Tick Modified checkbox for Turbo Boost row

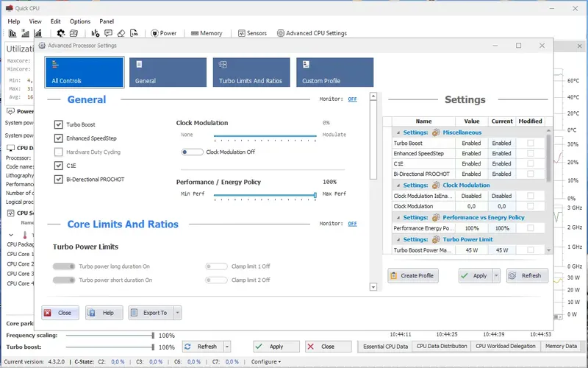pyautogui.click(x=530, y=143)
